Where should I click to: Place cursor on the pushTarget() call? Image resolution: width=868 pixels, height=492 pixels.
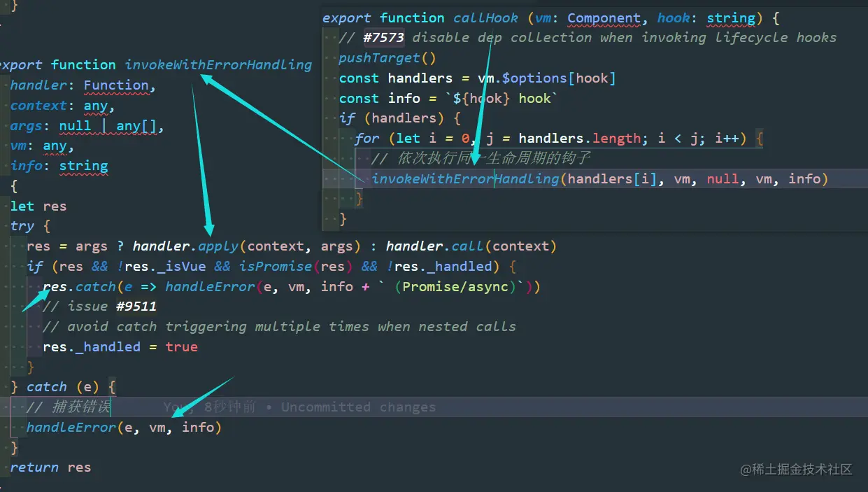tap(387, 58)
